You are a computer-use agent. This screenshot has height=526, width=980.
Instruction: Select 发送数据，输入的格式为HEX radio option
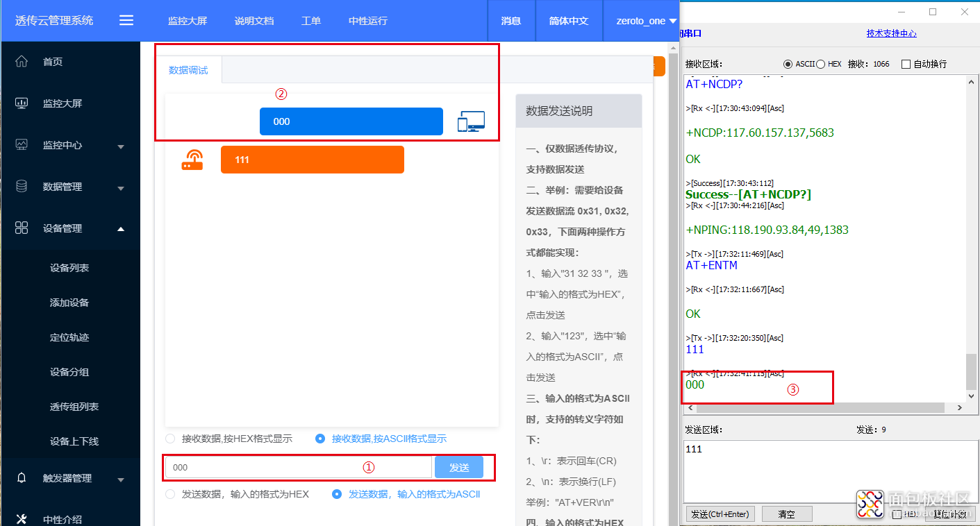[x=170, y=494]
